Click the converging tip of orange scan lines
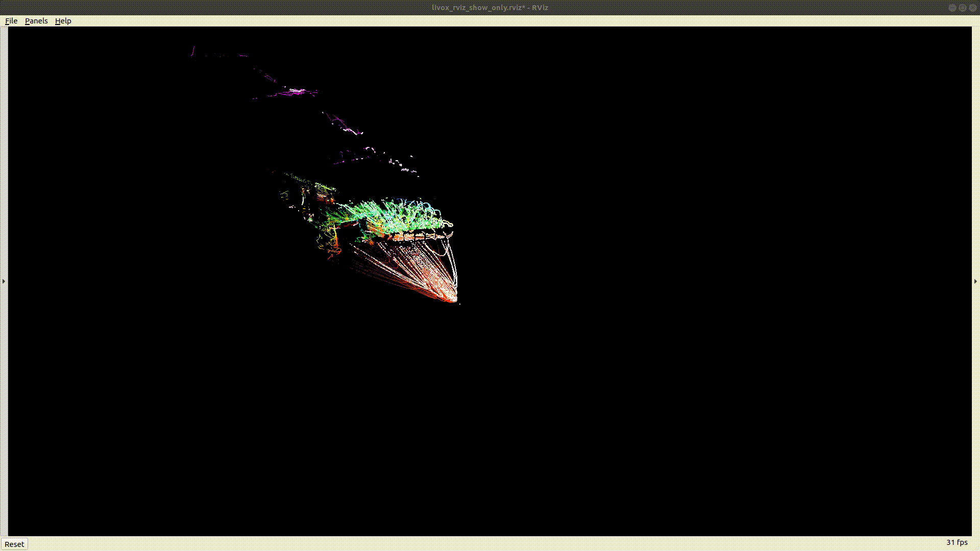The image size is (980, 551). pyautogui.click(x=452, y=300)
